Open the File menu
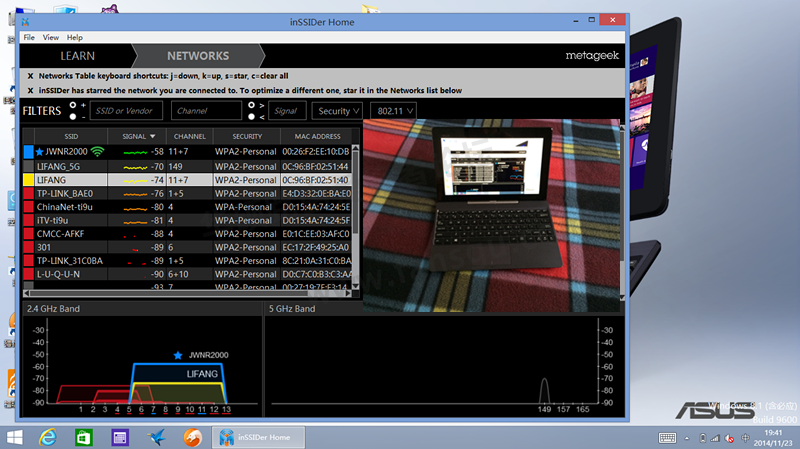 (29, 37)
